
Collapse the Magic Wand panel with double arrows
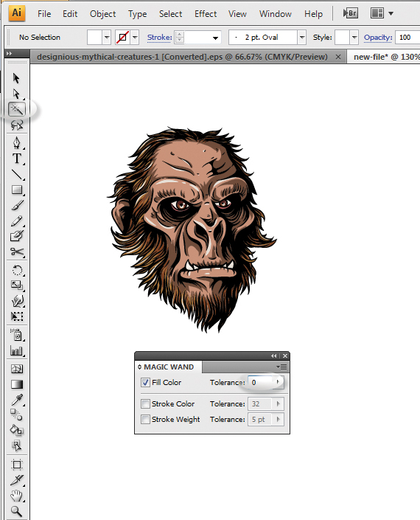coord(273,356)
